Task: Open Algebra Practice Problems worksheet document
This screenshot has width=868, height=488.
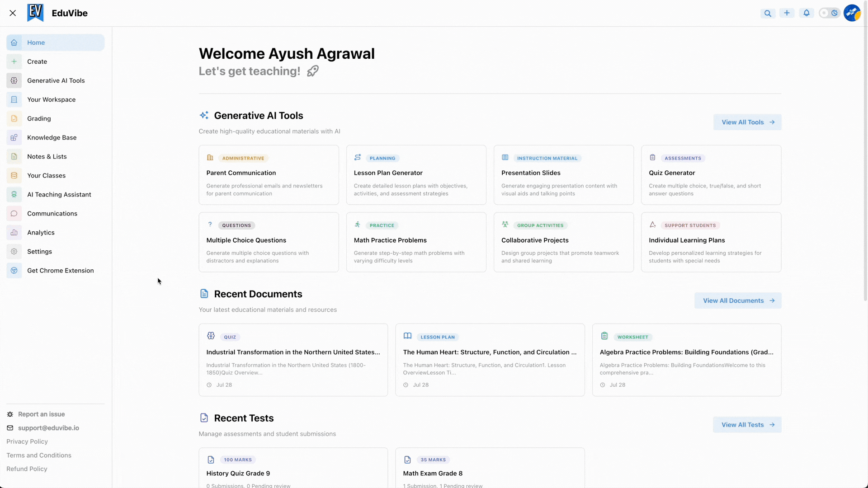Action: pyautogui.click(x=686, y=360)
